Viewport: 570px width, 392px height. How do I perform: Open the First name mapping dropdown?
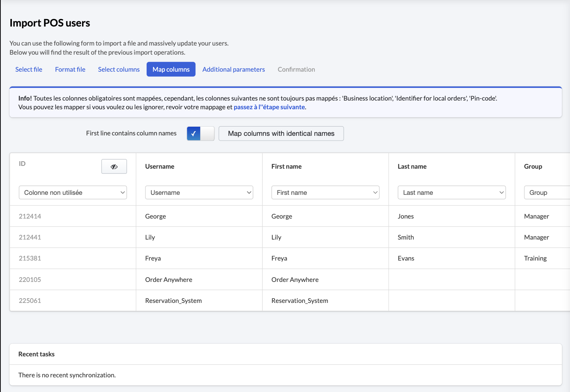[x=325, y=192]
